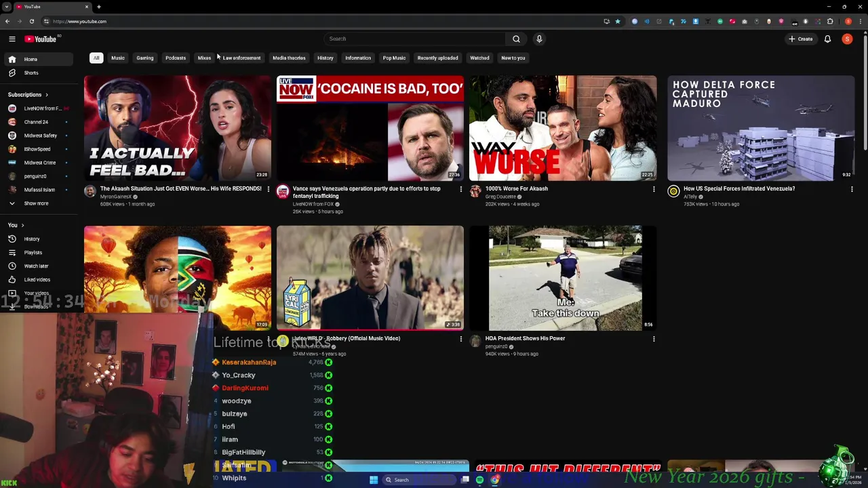This screenshot has height=488, width=868.
Task: Open a new browser tab
Action: point(99,7)
